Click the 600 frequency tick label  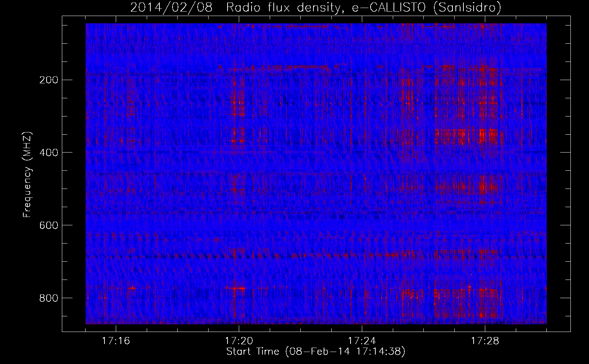49,225
